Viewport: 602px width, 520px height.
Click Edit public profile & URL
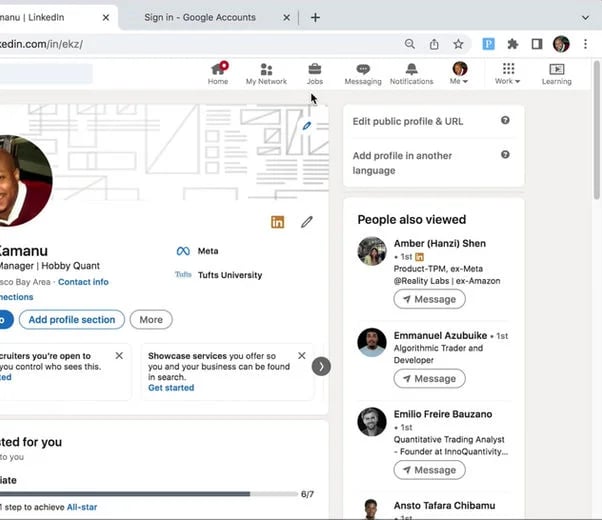(x=408, y=121)
